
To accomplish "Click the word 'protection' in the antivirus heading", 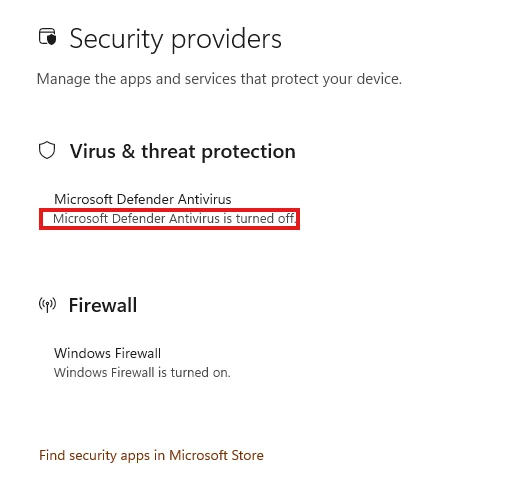I will coord(249,152).
